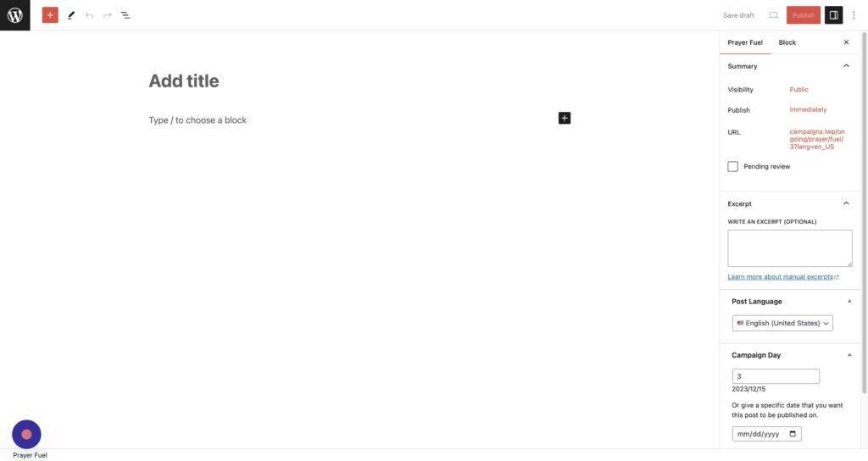Screen dimensions: 868x461
Task: Collapse the Excerpt panel
Action: pos(845,203)
